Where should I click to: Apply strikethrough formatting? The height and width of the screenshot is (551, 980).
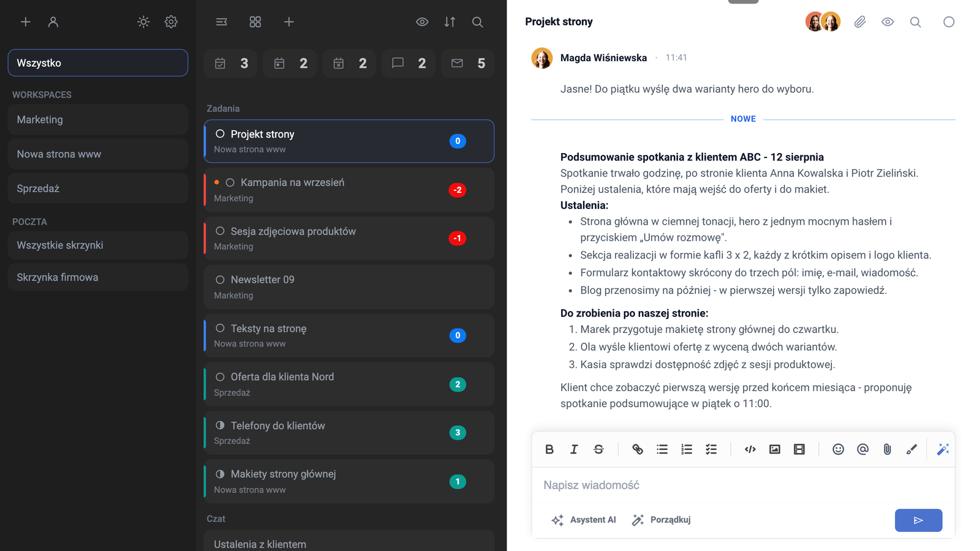click(598, 449)
